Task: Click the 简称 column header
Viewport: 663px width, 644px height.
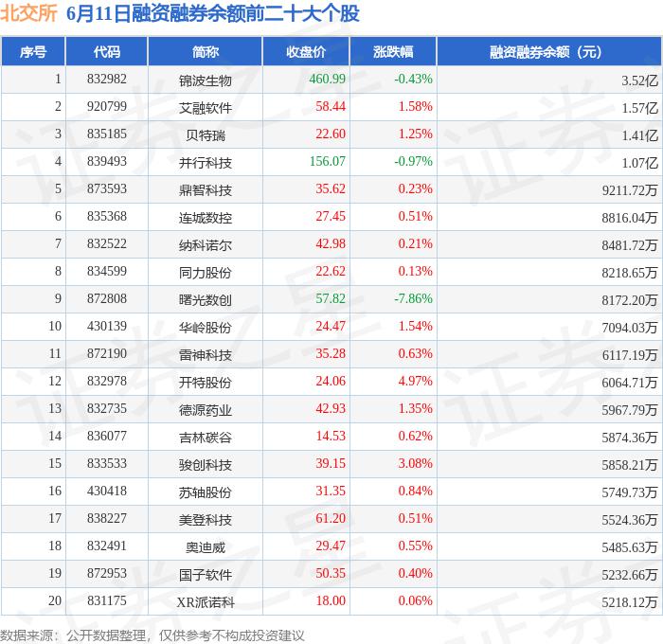Action: 206,51
